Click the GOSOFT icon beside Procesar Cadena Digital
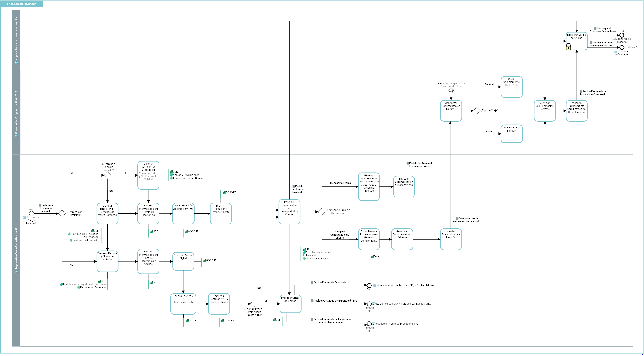644x356 pixels. pos(205,261)
